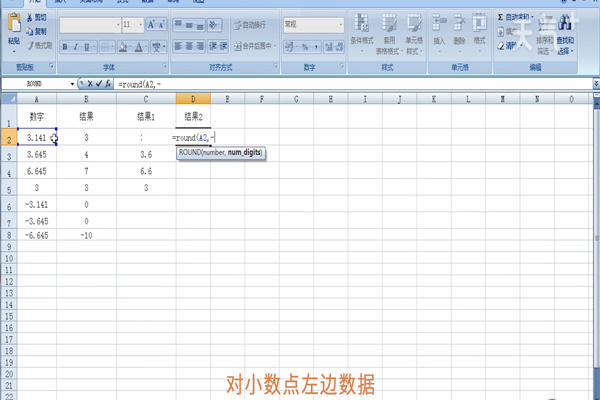Toggle bold formatting
Image resolution: width=600 pixels, height=400 pixels.
[x=65, y=47]
